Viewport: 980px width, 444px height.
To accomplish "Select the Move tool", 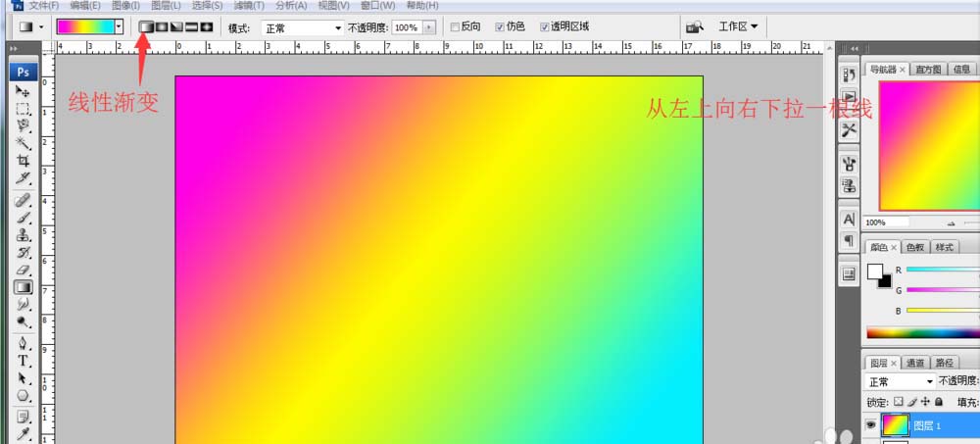I will (24, 91).
